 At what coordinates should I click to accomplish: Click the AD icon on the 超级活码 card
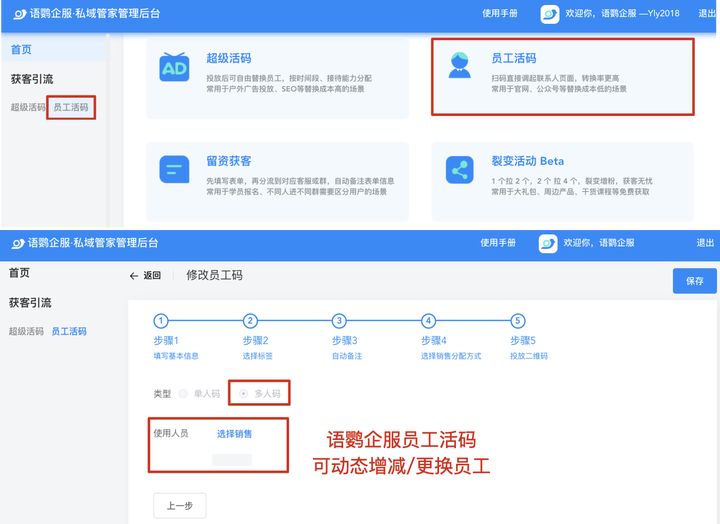[175, 66]
